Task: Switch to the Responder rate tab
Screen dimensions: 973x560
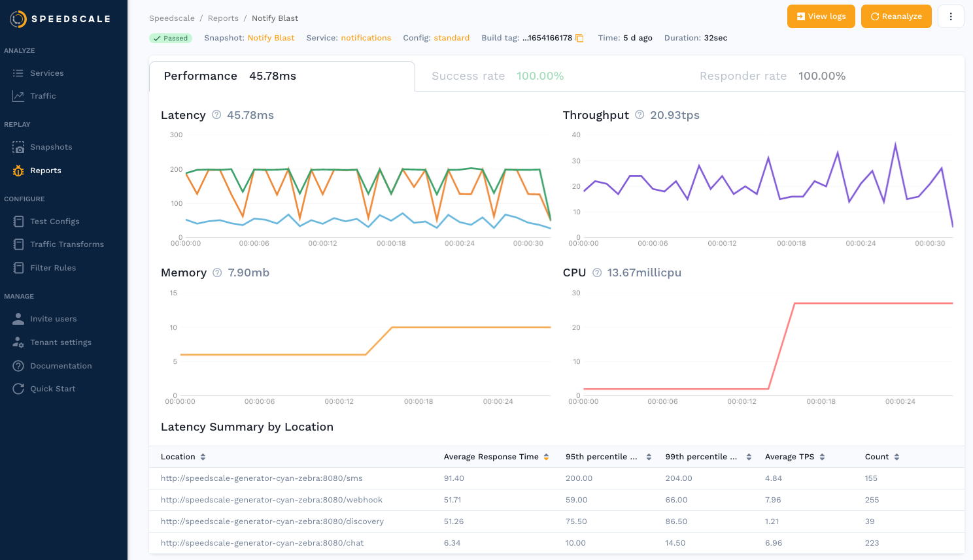Action: coord(772,76)
